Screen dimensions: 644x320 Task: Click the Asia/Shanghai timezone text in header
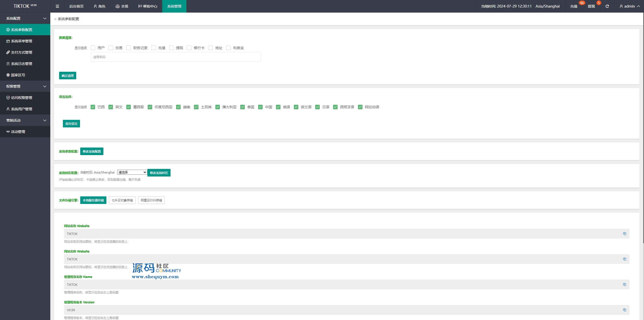pos(547,6)
